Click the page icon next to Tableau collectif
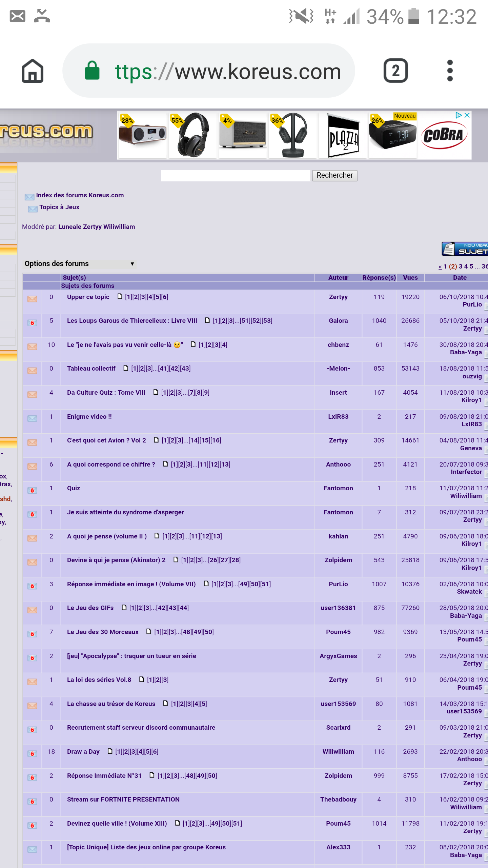 [126, 368]
